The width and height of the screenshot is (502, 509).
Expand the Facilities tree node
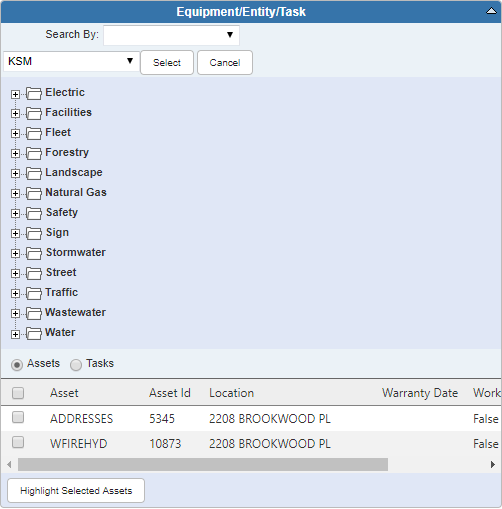coord(15,114)
